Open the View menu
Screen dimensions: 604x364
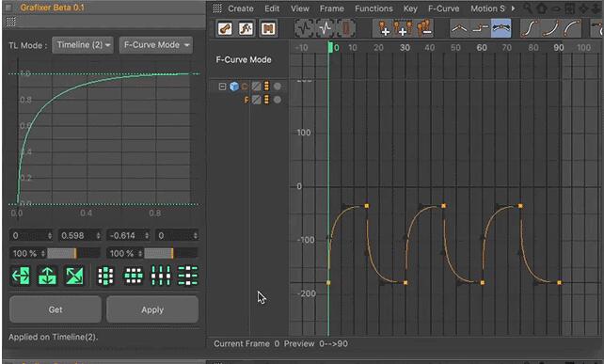coord(300,8)
